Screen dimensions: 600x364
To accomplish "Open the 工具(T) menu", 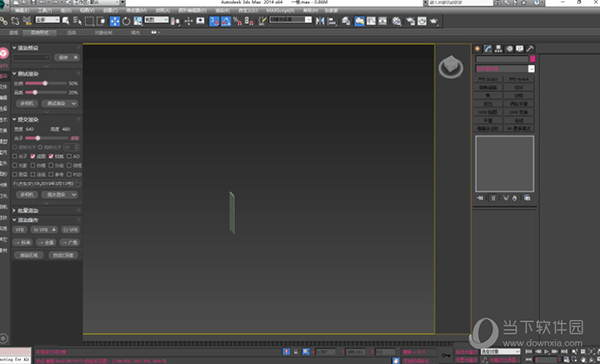I will (45, 10).
